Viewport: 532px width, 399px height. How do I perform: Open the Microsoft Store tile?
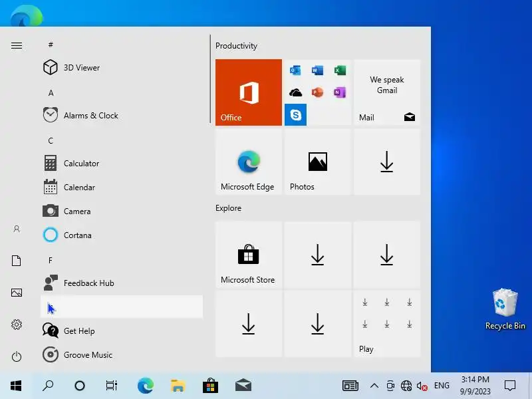click(x=248, y=255)
